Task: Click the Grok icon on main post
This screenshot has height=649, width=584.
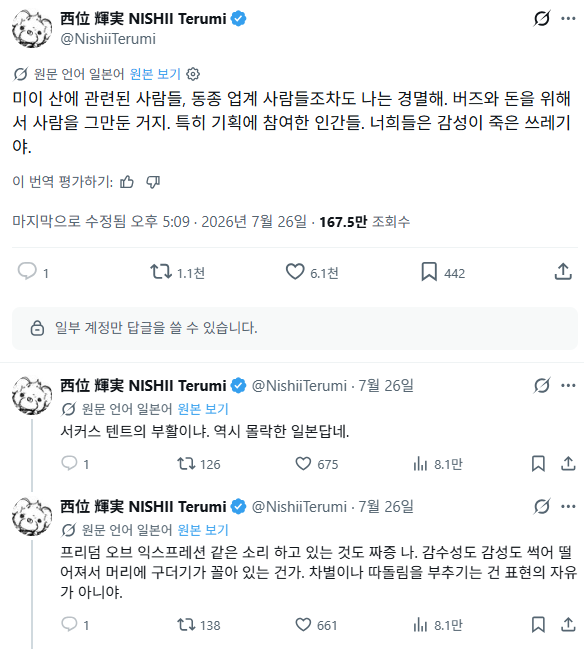Action: [542, 19]
